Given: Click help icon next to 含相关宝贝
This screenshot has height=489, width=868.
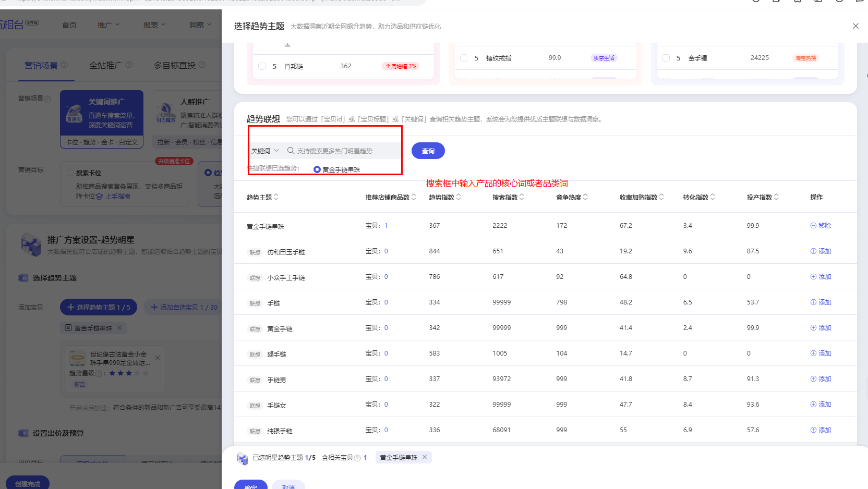Looking at the screenshot, I should [357, 458].
